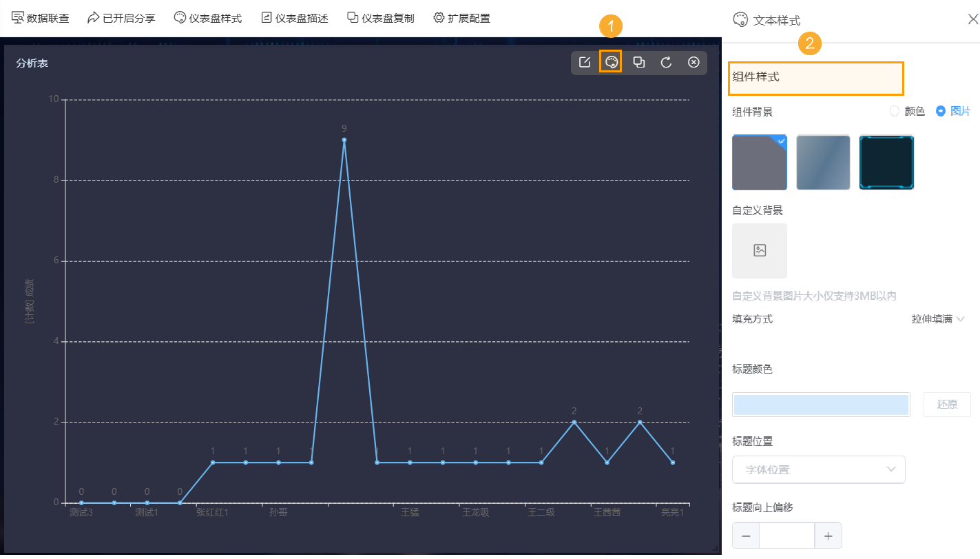The height and width of the screenshot is (559, 980).
Task: Switch to the 仪表盘样式 menu item
Action: pos(209,19)
